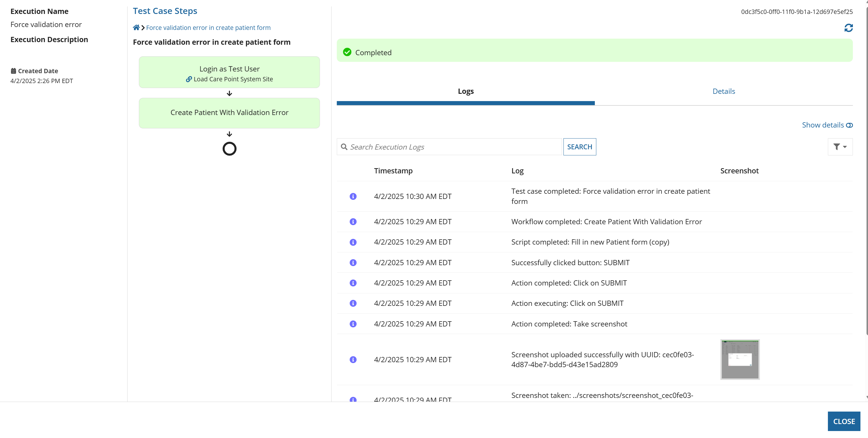Viewport: 868px width, 438px height.
Task: Switch to the Details tab
Action: tap(724, 91)
